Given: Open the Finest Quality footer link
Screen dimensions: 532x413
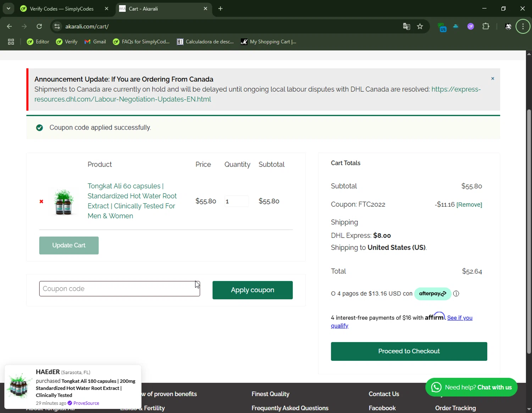Looking at the screenshot, I should pos(270,394).
